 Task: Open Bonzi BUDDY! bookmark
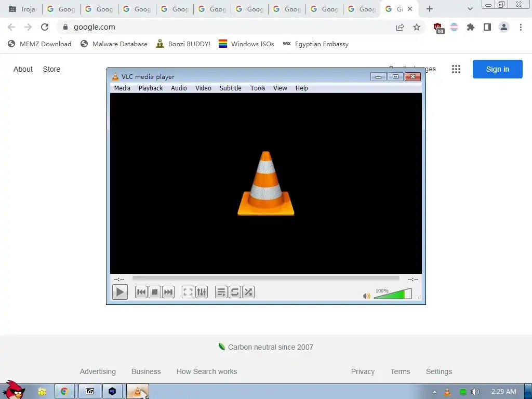[x=183, y=44]
